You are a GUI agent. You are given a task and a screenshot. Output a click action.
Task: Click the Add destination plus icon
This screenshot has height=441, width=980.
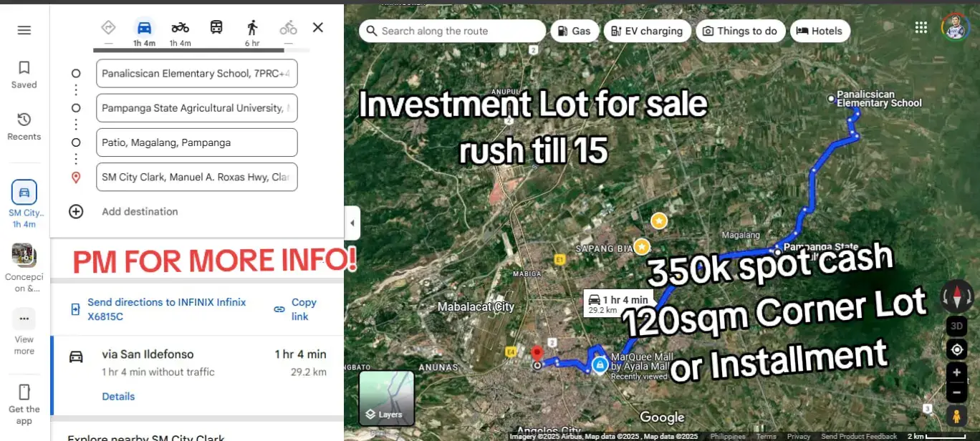pyautogui.click(x=76, y=211)
